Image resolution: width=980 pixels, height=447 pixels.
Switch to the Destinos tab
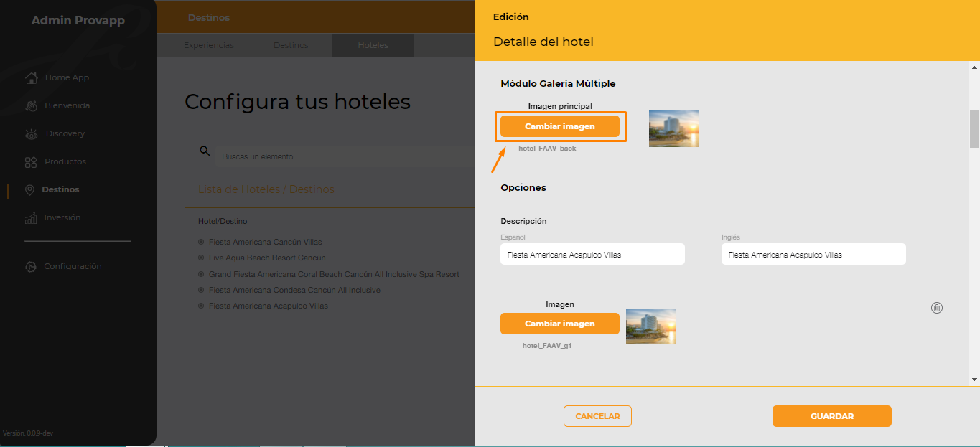(x=291, y=45)
